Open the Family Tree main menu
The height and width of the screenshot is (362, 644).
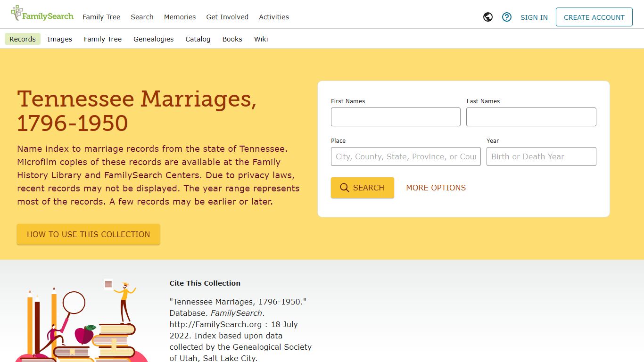click(101, 17)
